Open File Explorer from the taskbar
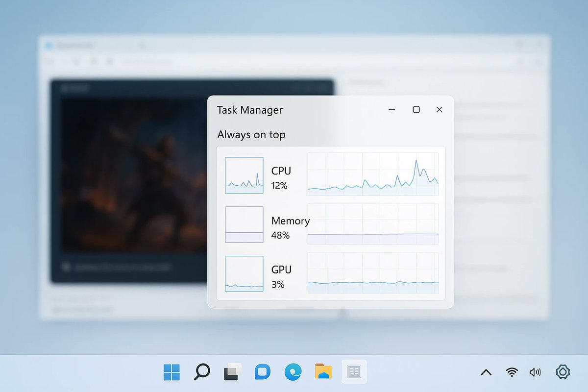This screenshot has width=588, height=392. click(323, 371)
